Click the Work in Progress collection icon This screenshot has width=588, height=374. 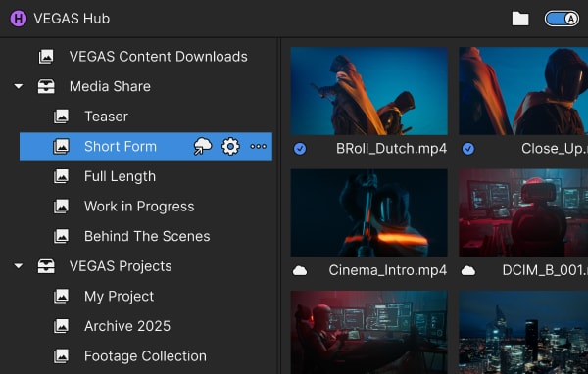tap(61, 207)
